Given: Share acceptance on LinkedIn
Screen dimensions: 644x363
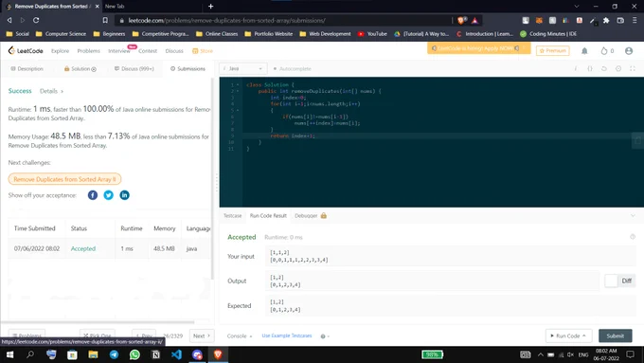Looking at the screenshot, I should pos(124,195).
